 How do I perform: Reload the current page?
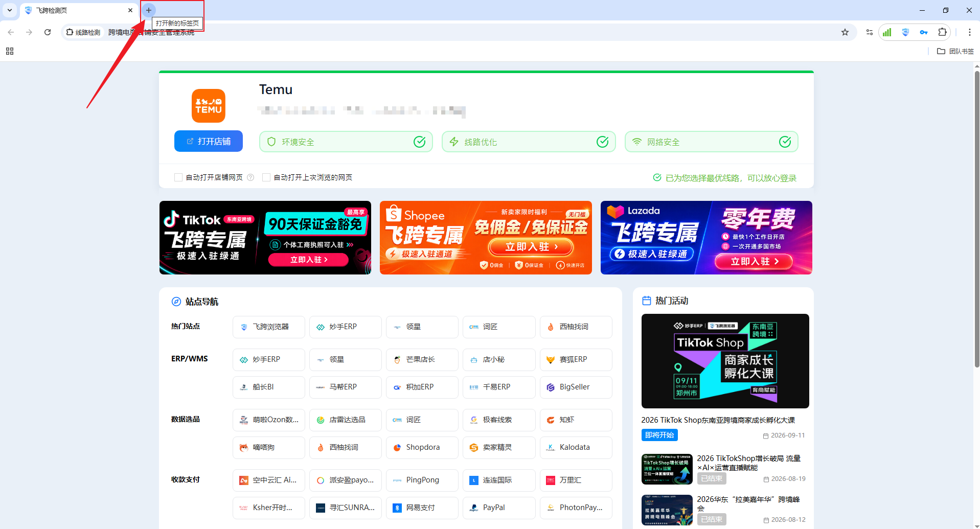click(48, 32)
